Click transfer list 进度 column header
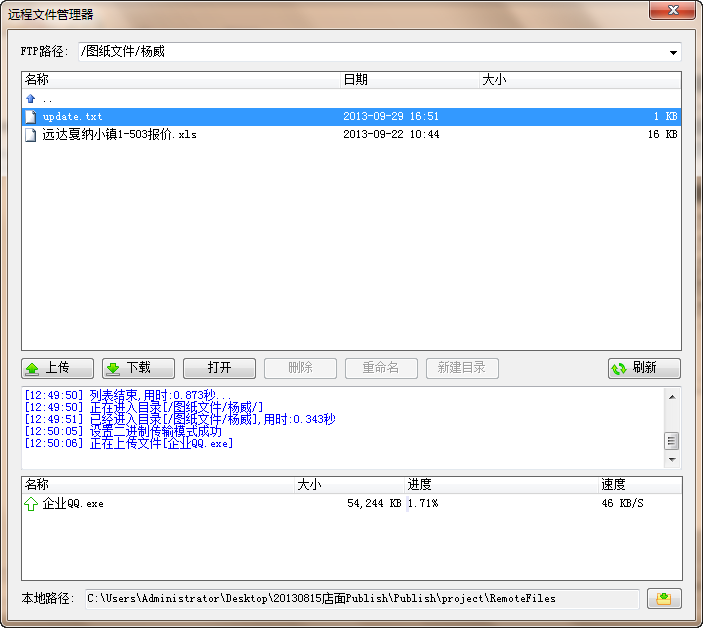Image resolution: width=703 pixels, height=628 pixels. click(x=502, y=485)
